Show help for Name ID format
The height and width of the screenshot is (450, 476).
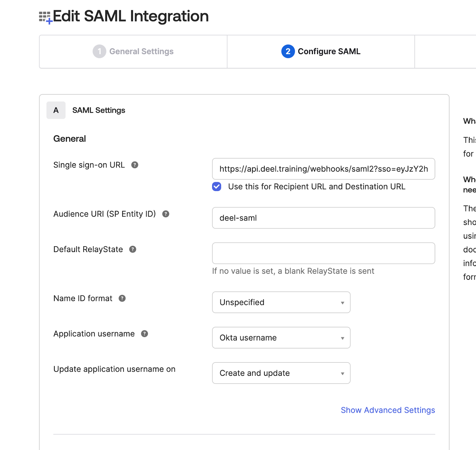pos(122,298)
